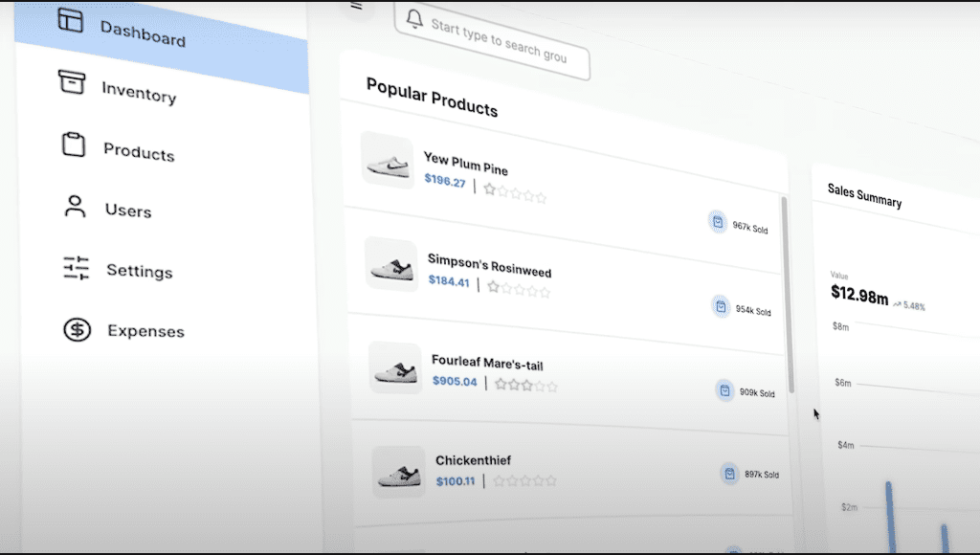Click the Dashboard layout icon
This screenshot has width=980, height=555.
coord(70,19)
